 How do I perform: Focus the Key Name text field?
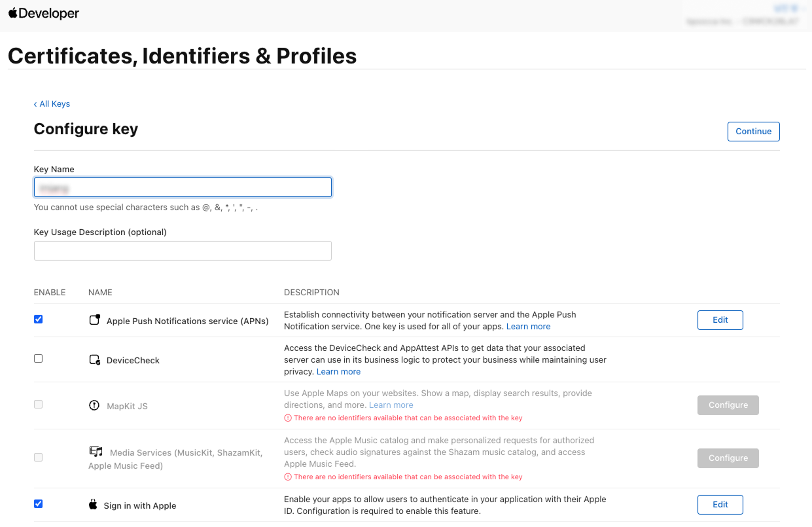183,188
